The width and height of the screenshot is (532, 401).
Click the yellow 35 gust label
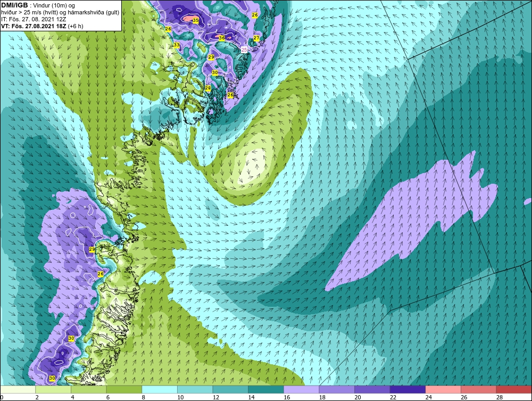click(195, 20)
